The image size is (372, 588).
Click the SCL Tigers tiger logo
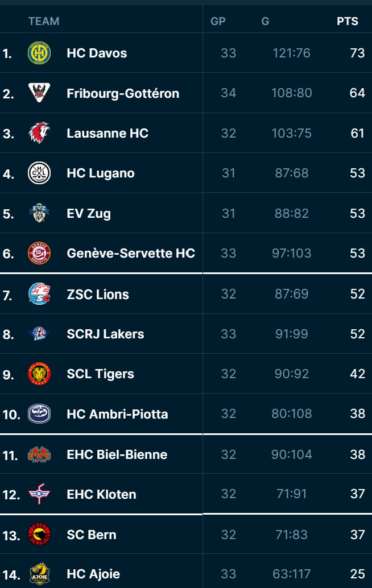tap(39, 374)
